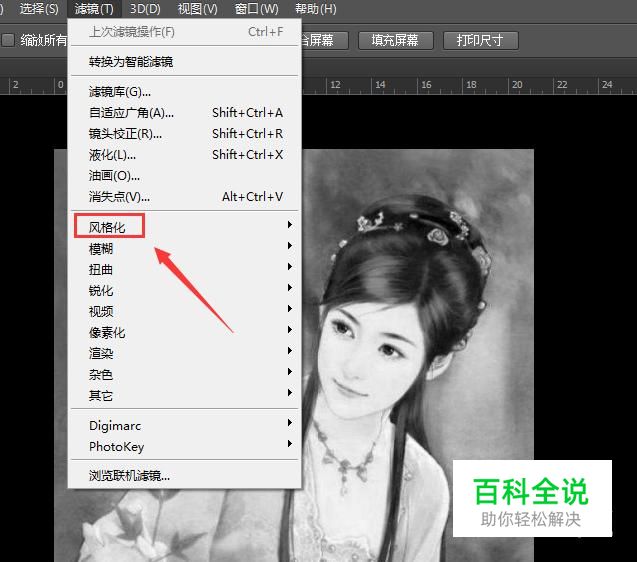637x562 pixels.
Task: Open the 滤镜(T) menu
Action: click(x=94, y=9)
